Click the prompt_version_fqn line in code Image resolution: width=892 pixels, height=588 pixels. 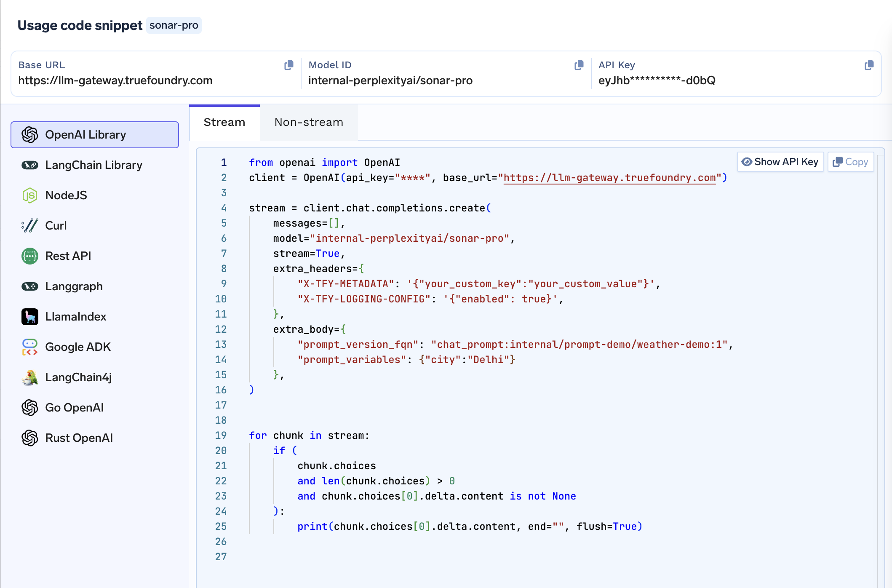515,345
